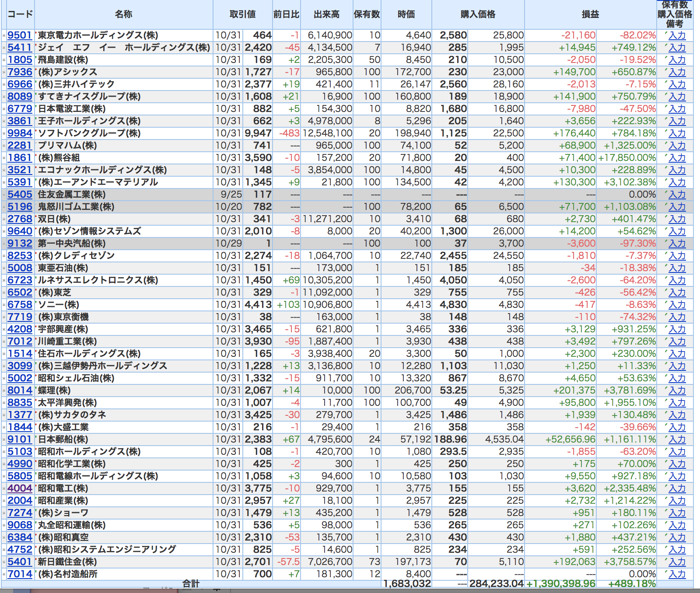The image size is (700, 593).
Task: Click the remove icon beside code 7014
Action: 4,574
